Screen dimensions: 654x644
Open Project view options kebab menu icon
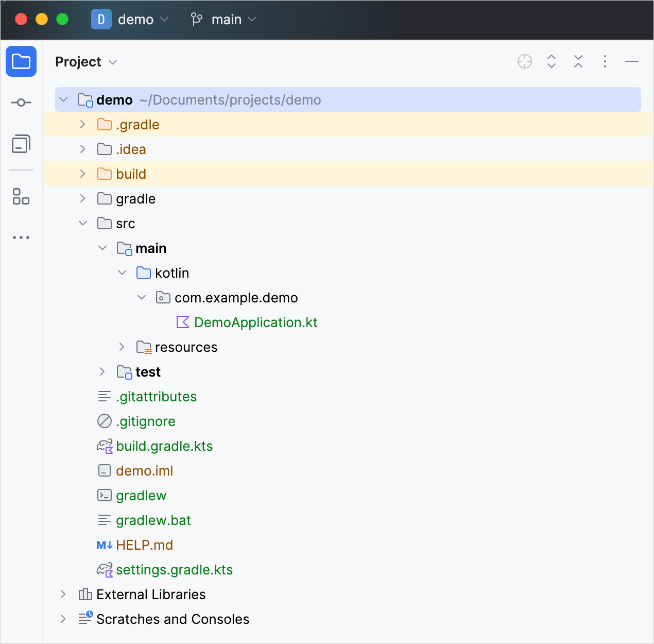605,61
